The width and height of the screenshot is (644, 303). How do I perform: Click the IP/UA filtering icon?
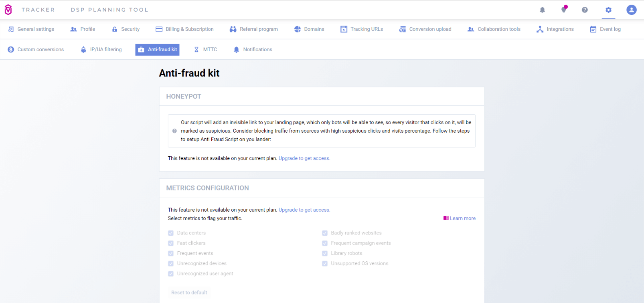(83, 50)
